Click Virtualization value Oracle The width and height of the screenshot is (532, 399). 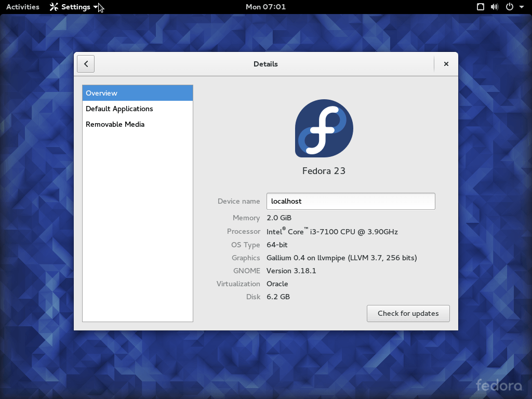point(277,284)
